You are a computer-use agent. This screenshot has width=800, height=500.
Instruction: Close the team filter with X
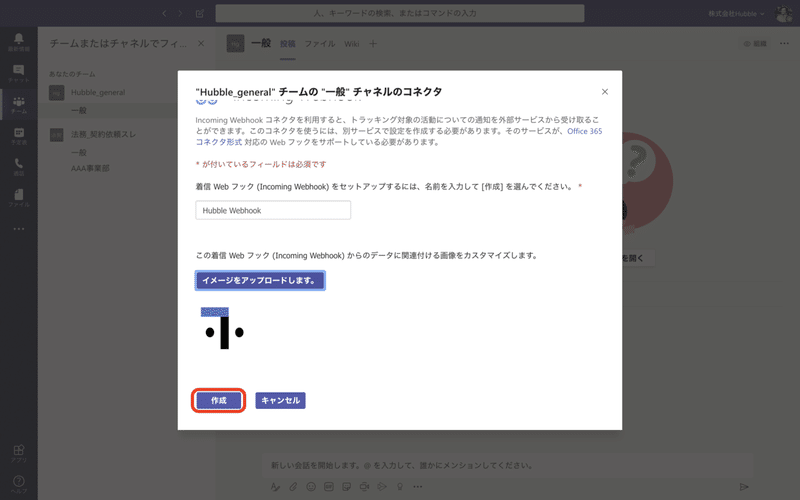(201, 44)
